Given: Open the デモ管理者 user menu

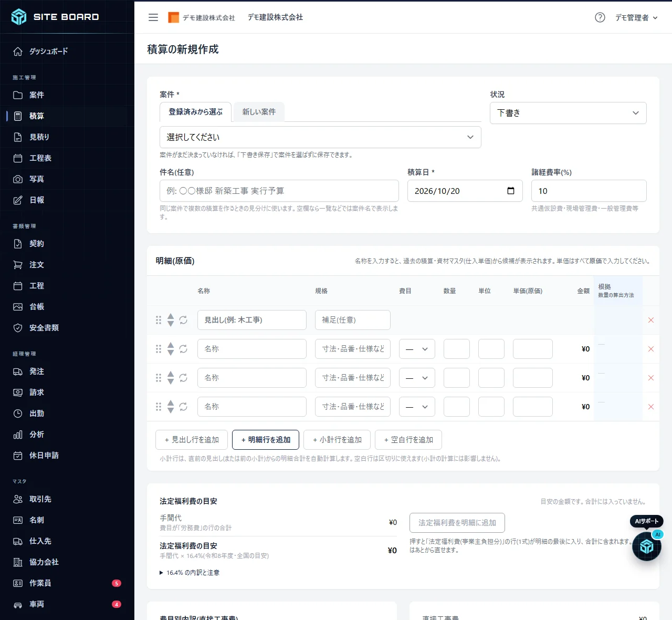Looking at the screenshot, I should (636, 17).
